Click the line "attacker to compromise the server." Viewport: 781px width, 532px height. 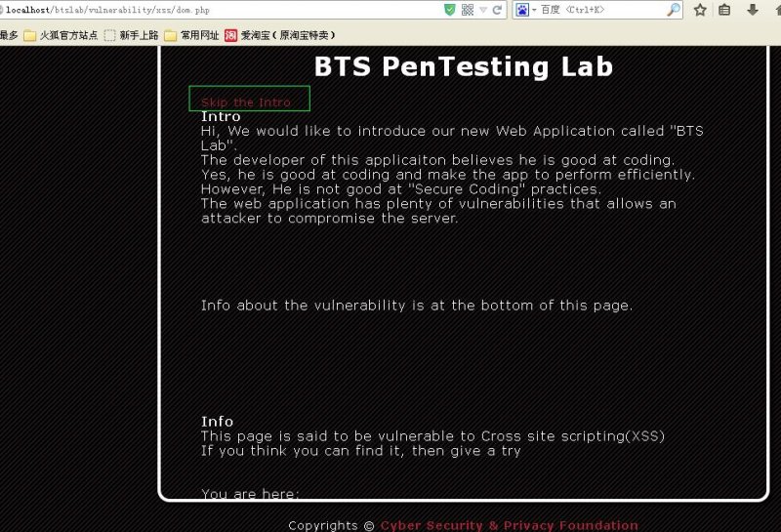(329, 219)
